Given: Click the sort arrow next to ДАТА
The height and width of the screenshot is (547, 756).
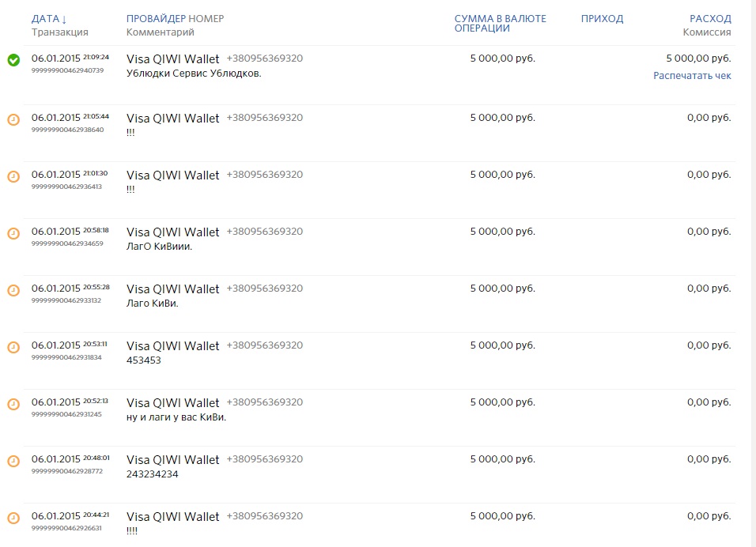Looking at the screenshot, I should point(64,20).
